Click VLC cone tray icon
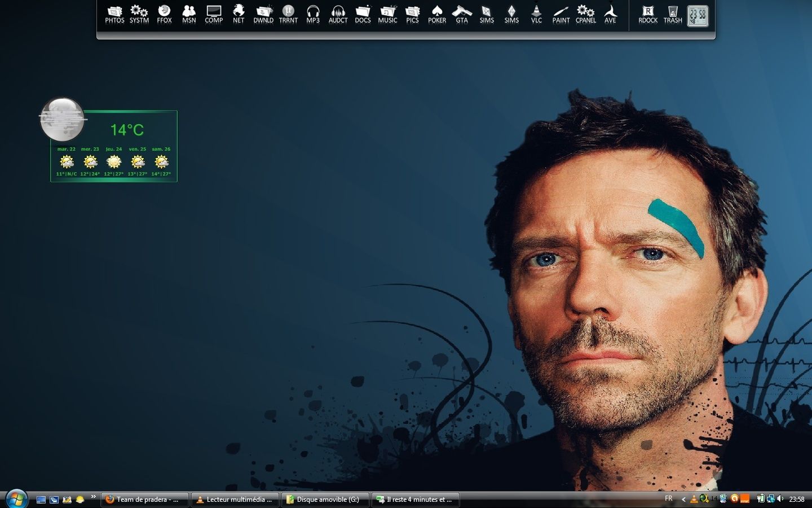Image resolution: width=812 pixels, height=508 pixels. pyautogui.click(x=694, y=499)
